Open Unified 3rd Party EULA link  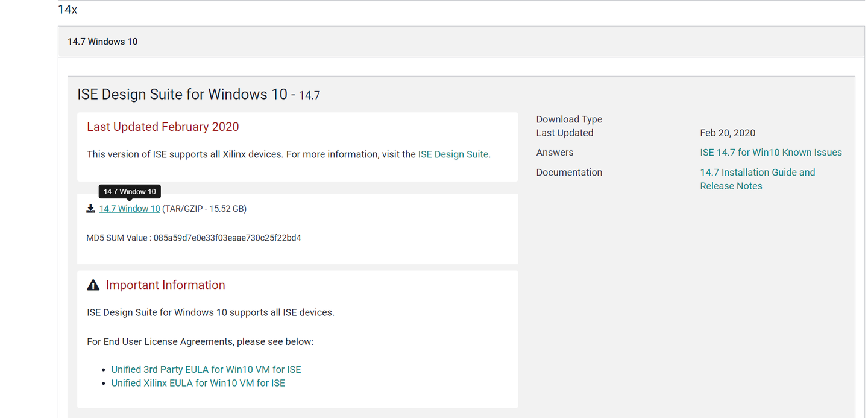pyautogui.click(x=206, y=370)
